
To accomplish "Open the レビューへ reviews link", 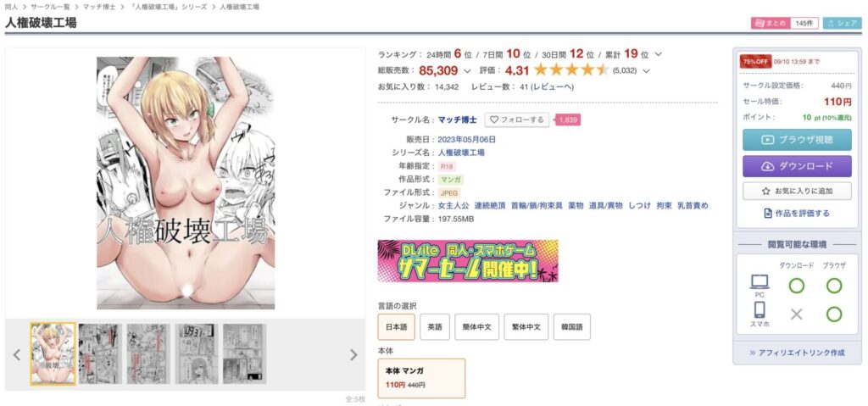I will coord(552,87).
